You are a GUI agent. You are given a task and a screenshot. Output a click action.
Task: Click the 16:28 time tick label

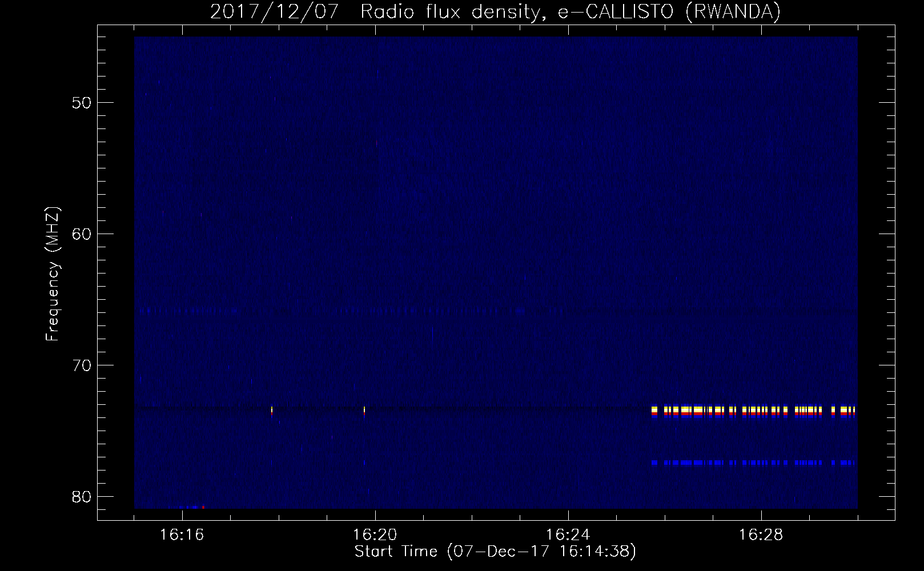pyautogui.click(x=761, y=535)
